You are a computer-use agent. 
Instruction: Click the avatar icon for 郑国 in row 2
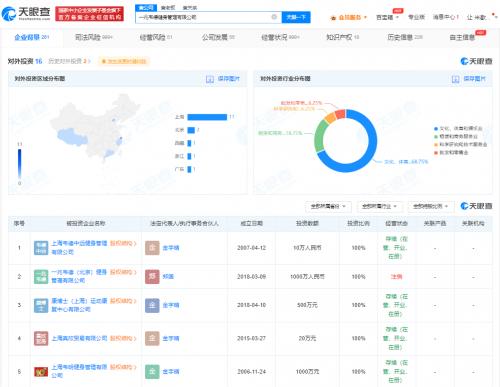pyautogui.click(x=152, y=276)
